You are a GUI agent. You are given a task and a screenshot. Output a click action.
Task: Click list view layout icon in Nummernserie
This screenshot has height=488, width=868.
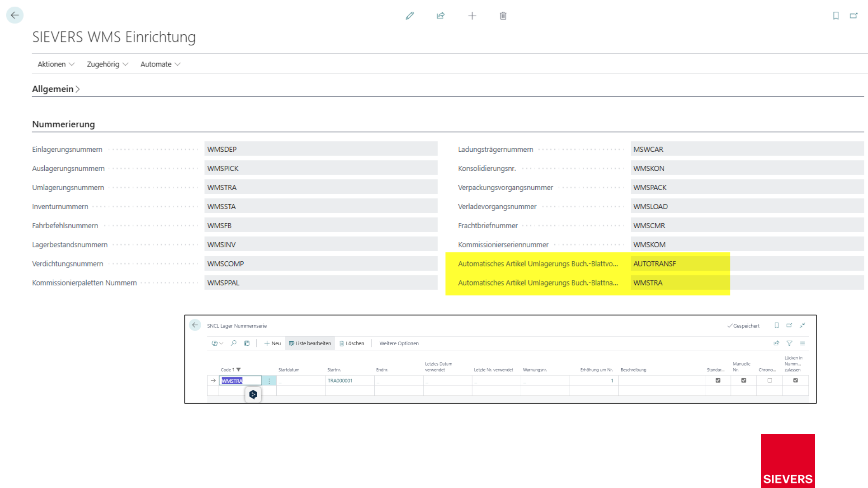click(x=802, y=343)
